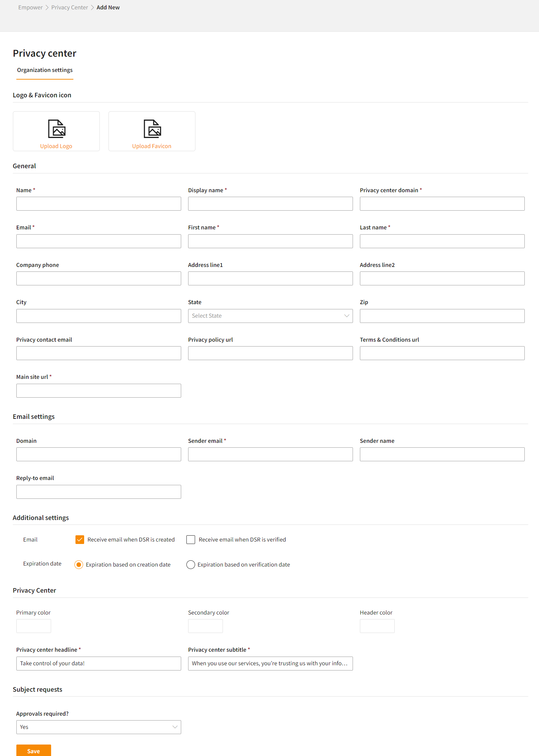Viewport: 539px width, 756px height.
Task: Go to Empower breadcrumb
Action: 31,8
